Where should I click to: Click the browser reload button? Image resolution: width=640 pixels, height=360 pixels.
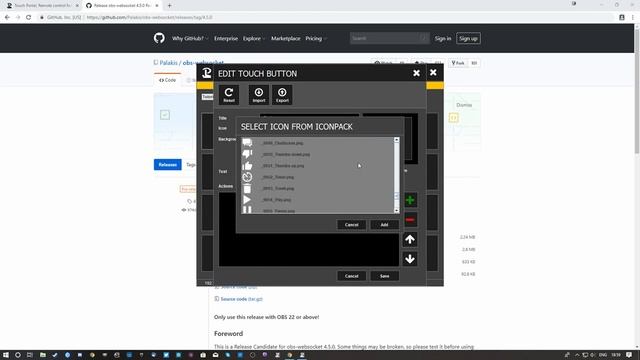pos(29,17)
